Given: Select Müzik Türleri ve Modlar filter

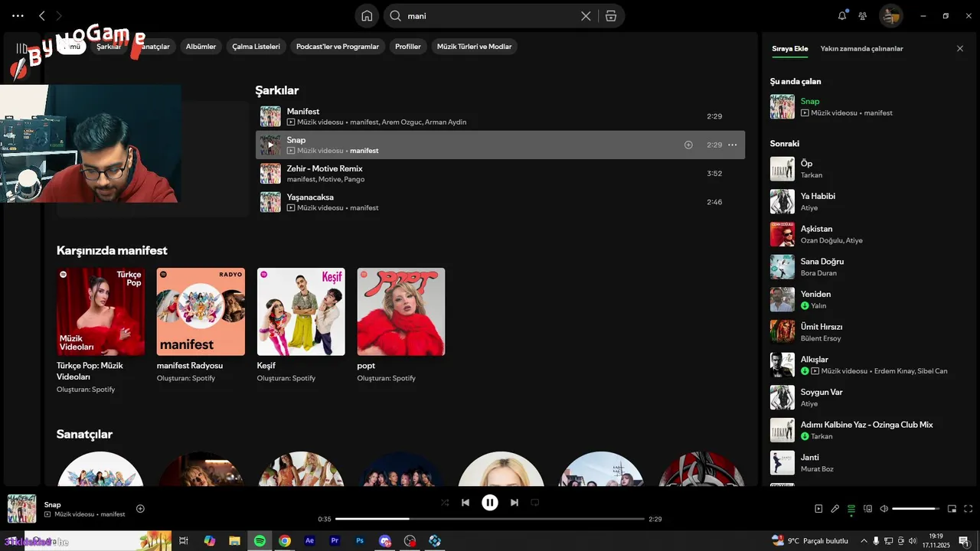Looking at the screenshot, I should click(474, 47).
